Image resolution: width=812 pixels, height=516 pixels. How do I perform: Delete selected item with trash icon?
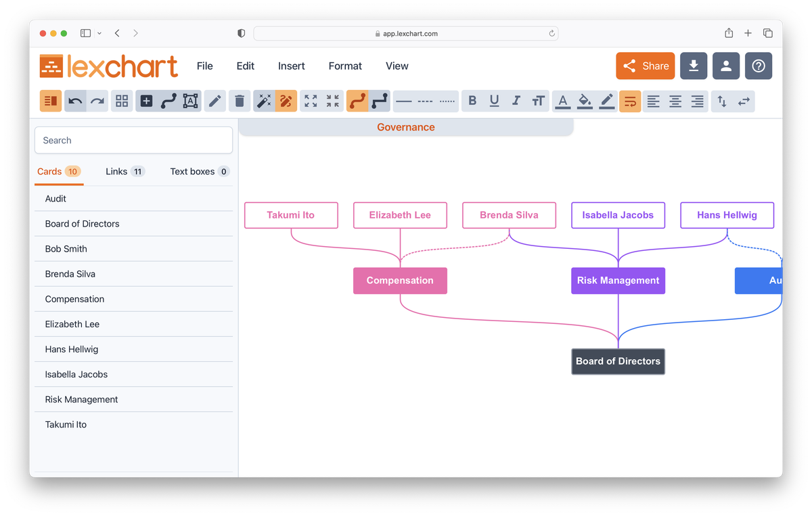point(240,101)
